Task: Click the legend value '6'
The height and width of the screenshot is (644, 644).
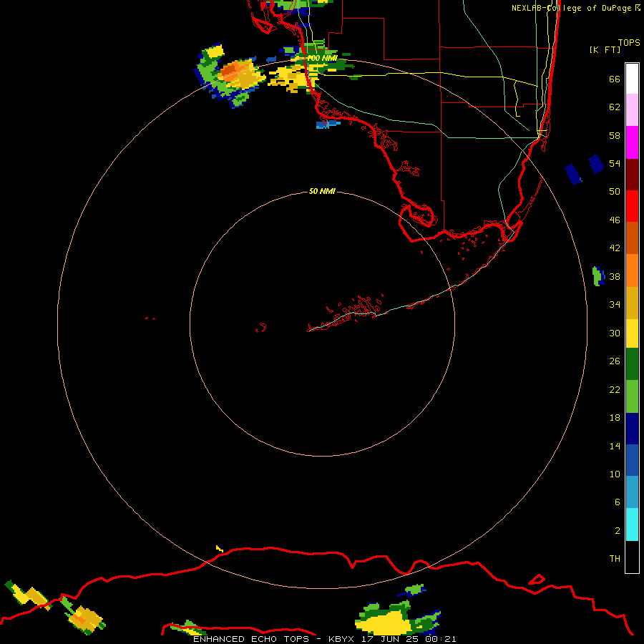Action: click(x=617, y=502)
